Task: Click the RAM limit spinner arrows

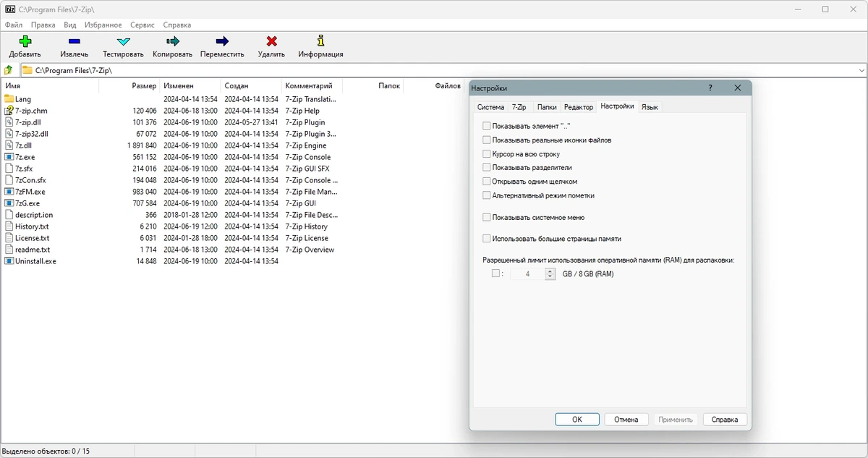Action: tap(550, 274)
